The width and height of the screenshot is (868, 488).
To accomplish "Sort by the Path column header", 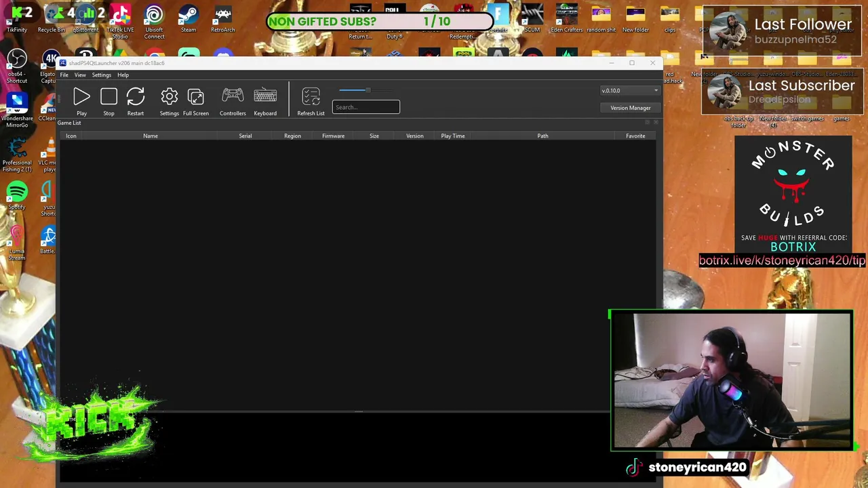I will pos(542,136).
